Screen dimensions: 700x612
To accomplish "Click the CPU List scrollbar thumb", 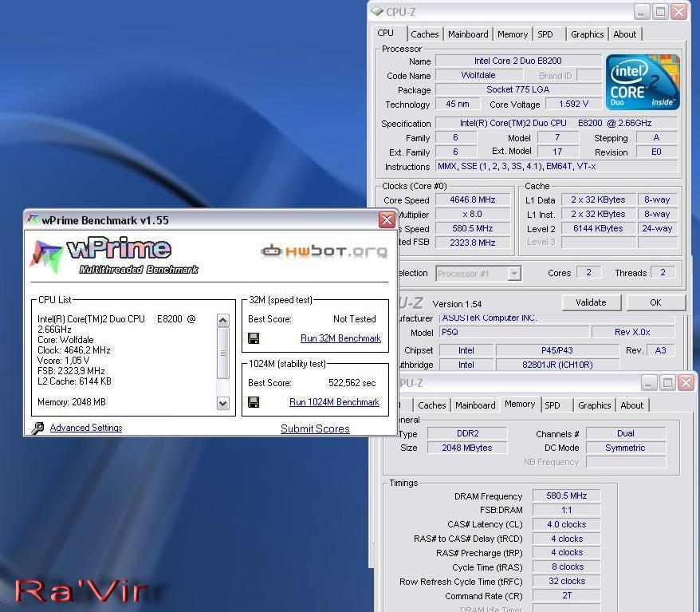I will (x=222, y=353).
